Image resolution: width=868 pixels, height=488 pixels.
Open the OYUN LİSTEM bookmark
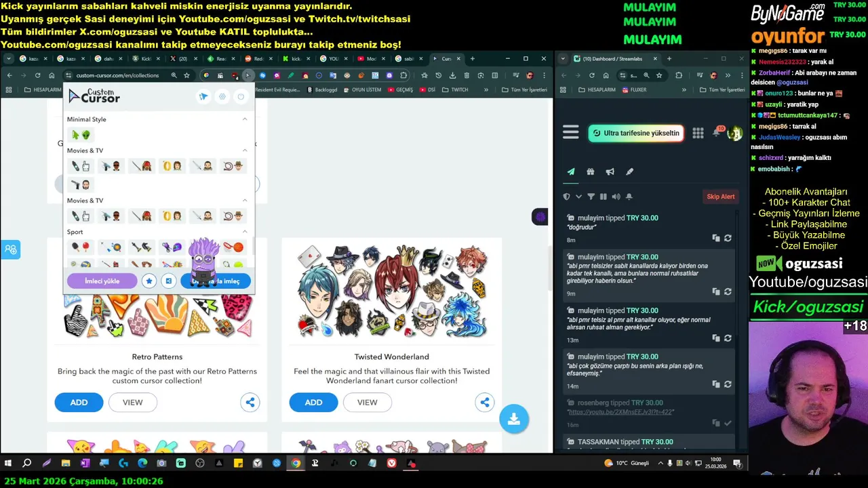point(361,89)
